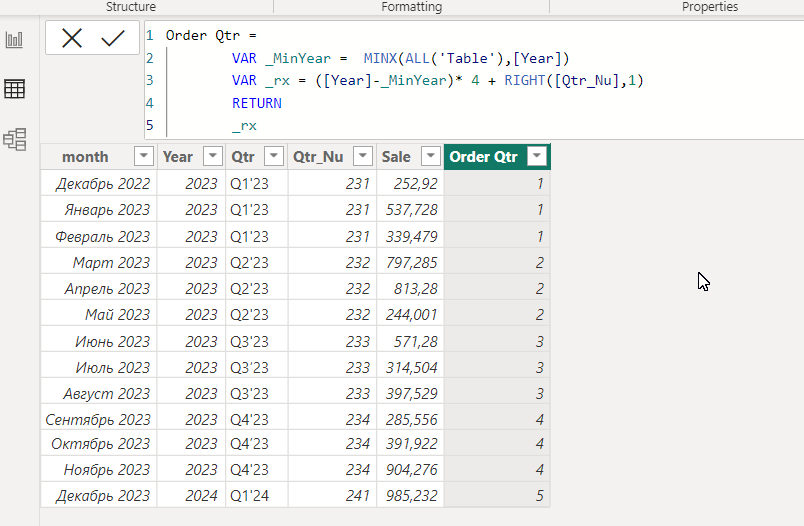Select cell 'Декабрь 2022'
The height and width of the screenshot is (526, 804).
pos(99,184)
